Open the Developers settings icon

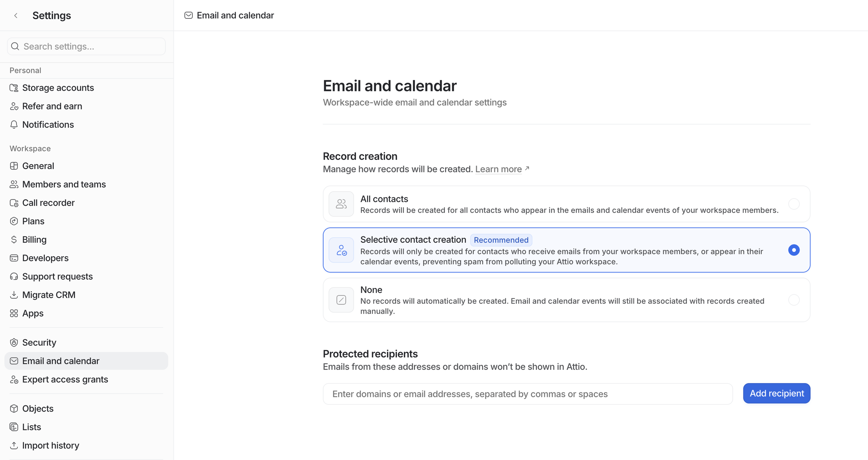(x=14, y=258)
